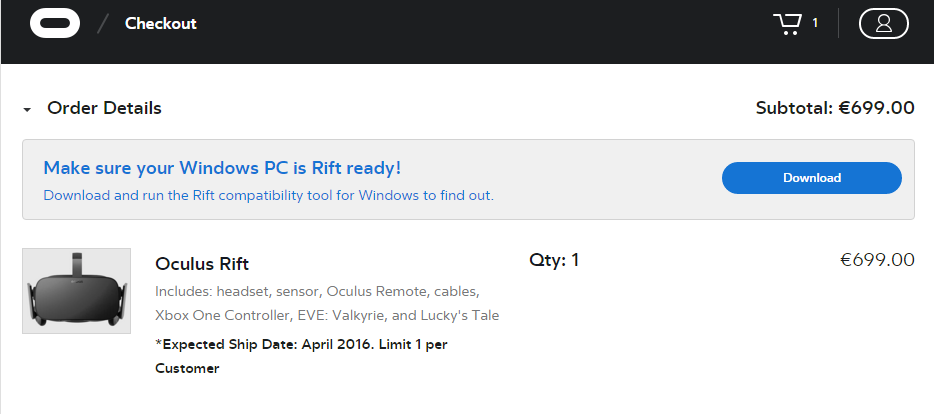Image resolution: width=934 pixels, height=414 pixels.
Task: Click the 'Customer' word under the ship date
Action: pyautogui.click(x=187, y=368)
